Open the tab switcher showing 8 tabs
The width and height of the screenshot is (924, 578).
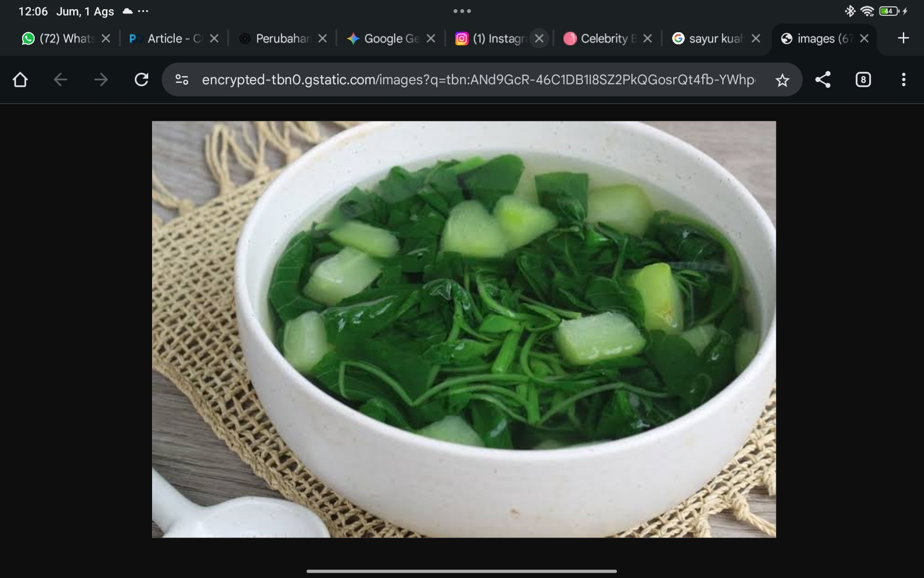click(863, 79)
